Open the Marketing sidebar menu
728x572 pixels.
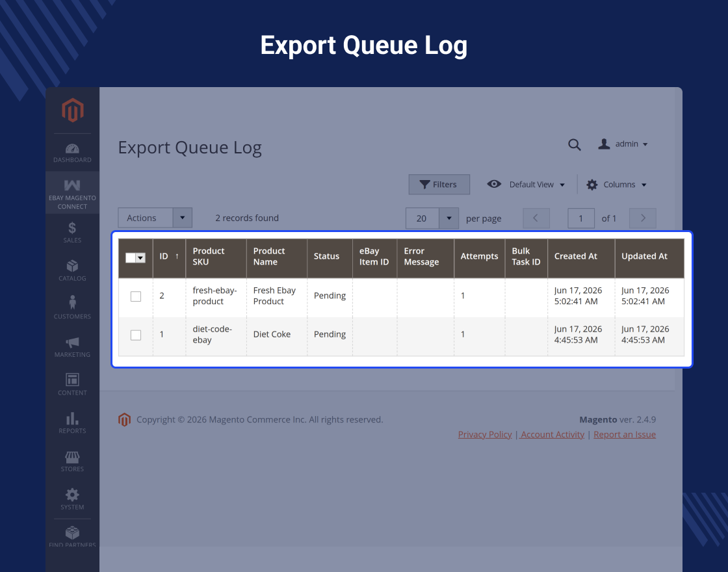[72, 347]
